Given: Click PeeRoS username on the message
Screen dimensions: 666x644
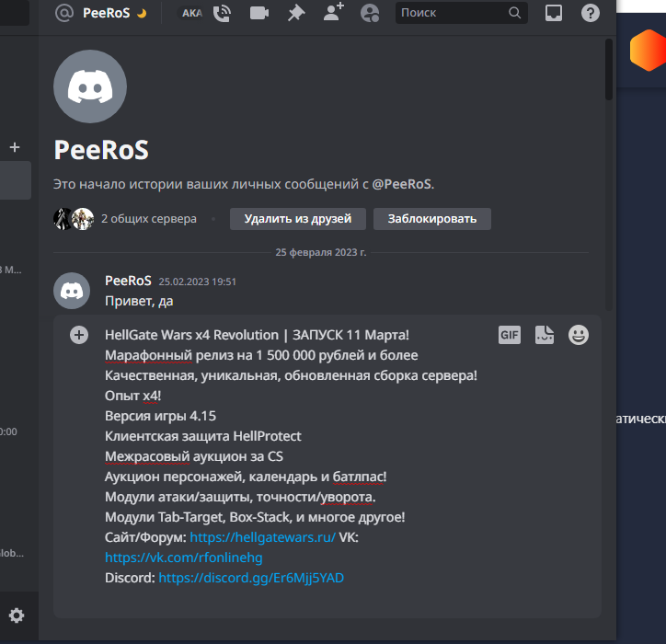Looking at the screenshot, I should coord(128,281).
